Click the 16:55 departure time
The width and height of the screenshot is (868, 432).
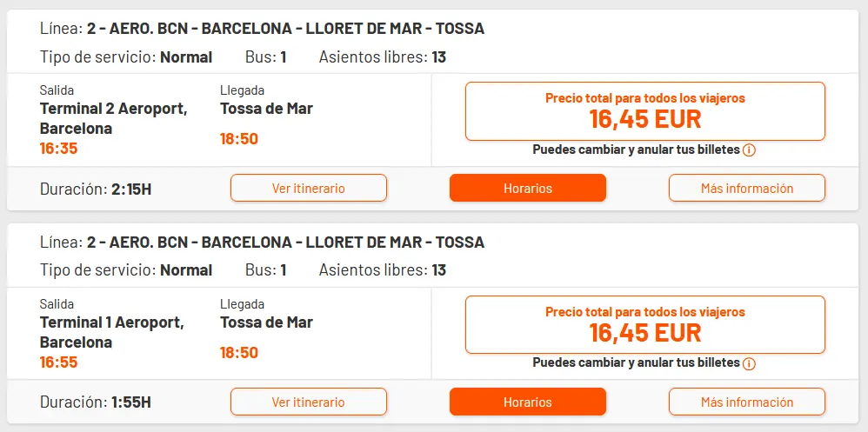(59, 362)
